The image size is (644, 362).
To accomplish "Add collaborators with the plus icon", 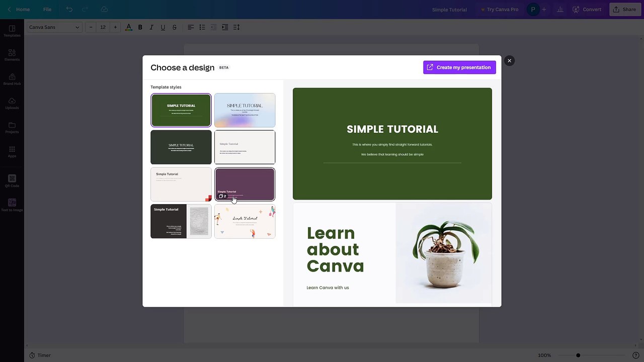I will coord(544,10).
